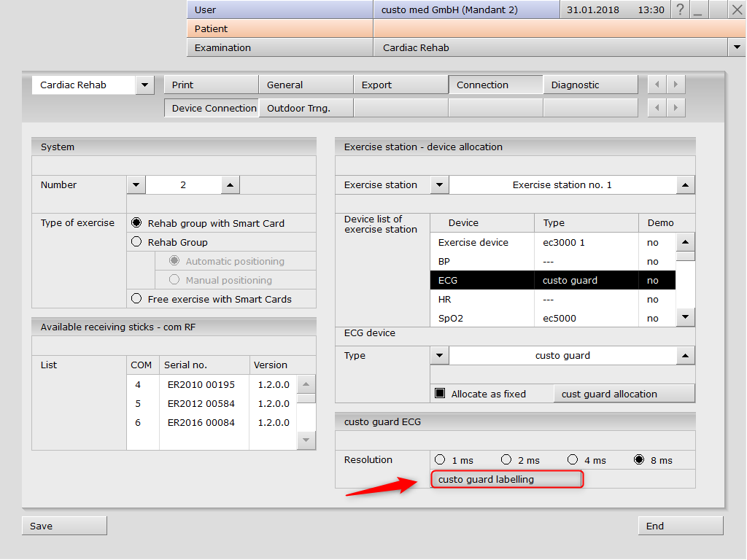Toggle the Allocate as fixed checkbox

(x=440, y=394)
